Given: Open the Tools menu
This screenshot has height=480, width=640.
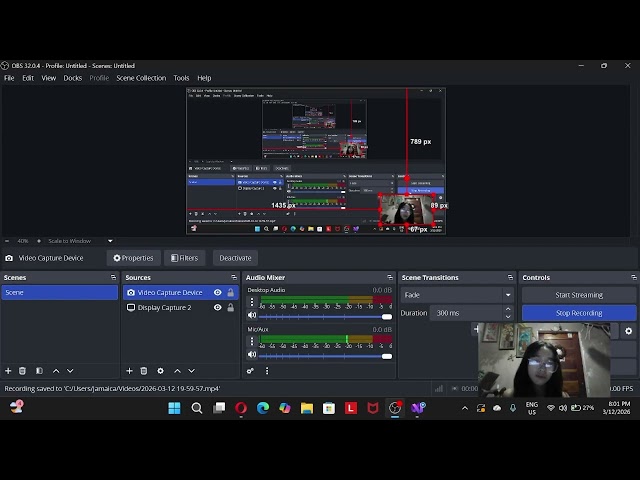Looking at the screenshot, I should point(181,78).
